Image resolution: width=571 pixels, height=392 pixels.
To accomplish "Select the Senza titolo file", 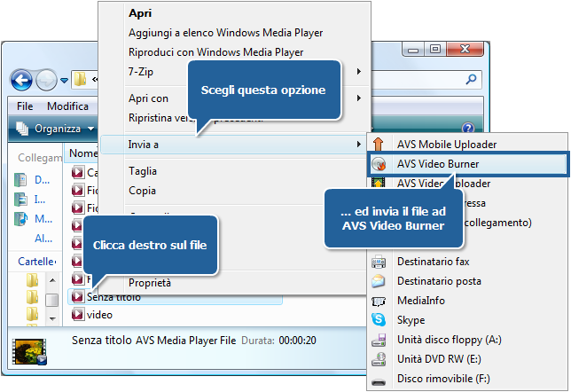I will tap(176, 297).
